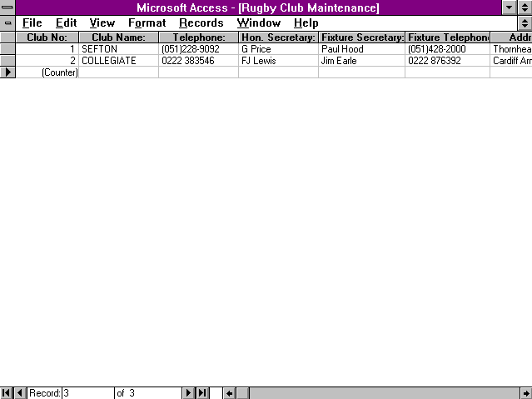This screenshot has height=399, width=532.
Task: Open the Window menu
Action: coord(259,23)
